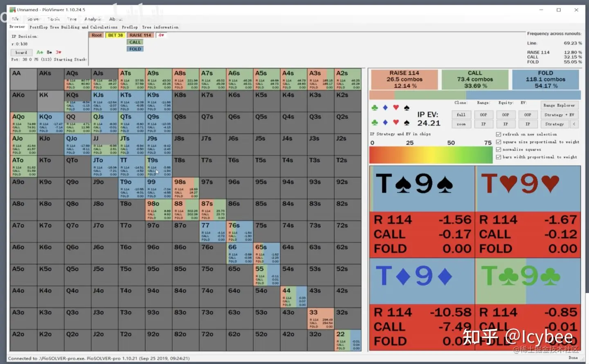The width and height of the screenshot is (589, 364).
Task: Open the Tools menu
Action: [53, 19]
